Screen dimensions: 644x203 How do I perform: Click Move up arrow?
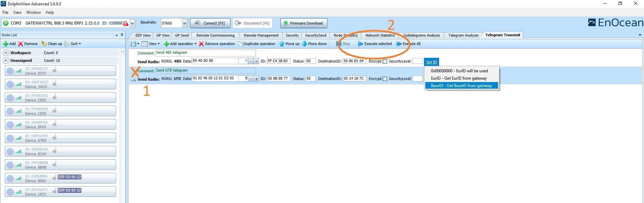coord(289,44)
